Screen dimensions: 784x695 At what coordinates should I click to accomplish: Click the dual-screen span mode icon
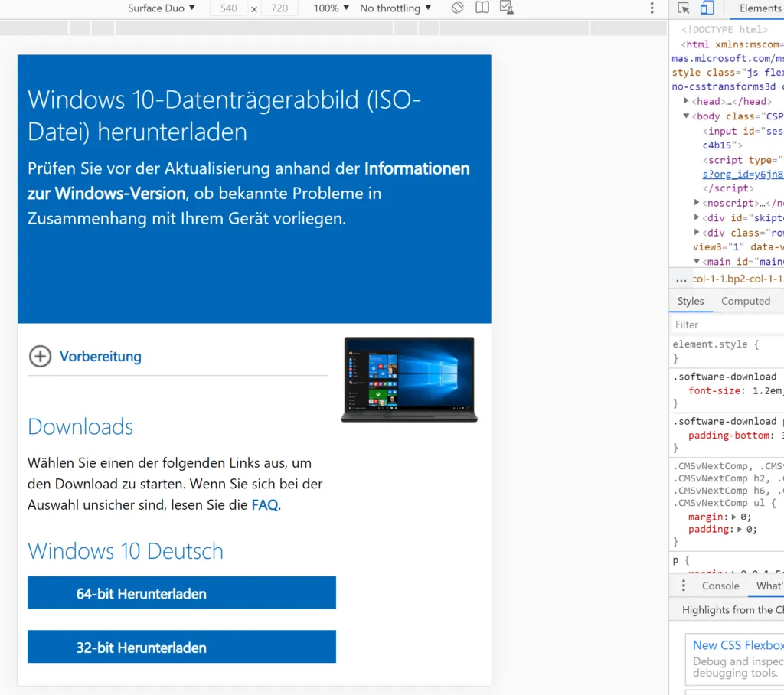tap(482, 8)
